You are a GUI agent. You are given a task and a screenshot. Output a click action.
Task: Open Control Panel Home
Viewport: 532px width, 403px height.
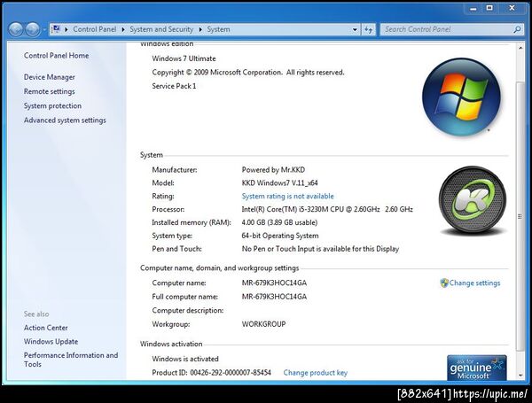(57, 56)
